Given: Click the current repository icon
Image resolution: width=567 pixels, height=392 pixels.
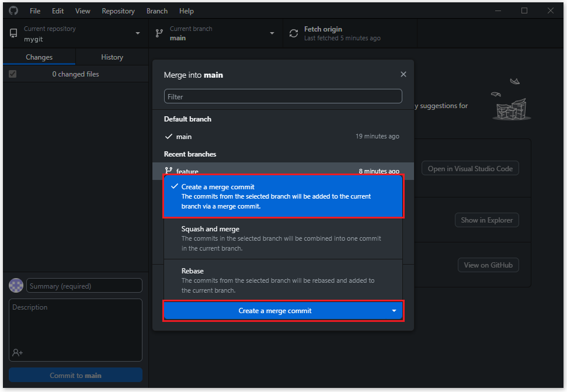Looking at the screenshot, I should click(13, 33).
